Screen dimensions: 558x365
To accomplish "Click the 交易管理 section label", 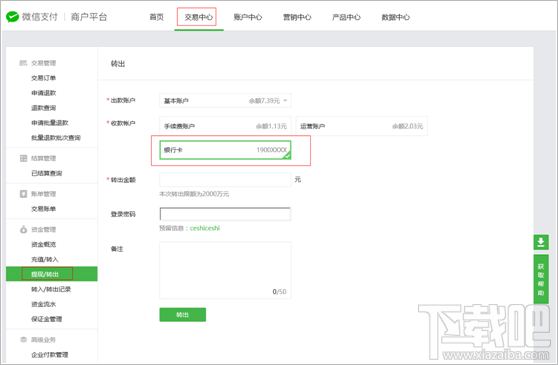I will (43, 63).
